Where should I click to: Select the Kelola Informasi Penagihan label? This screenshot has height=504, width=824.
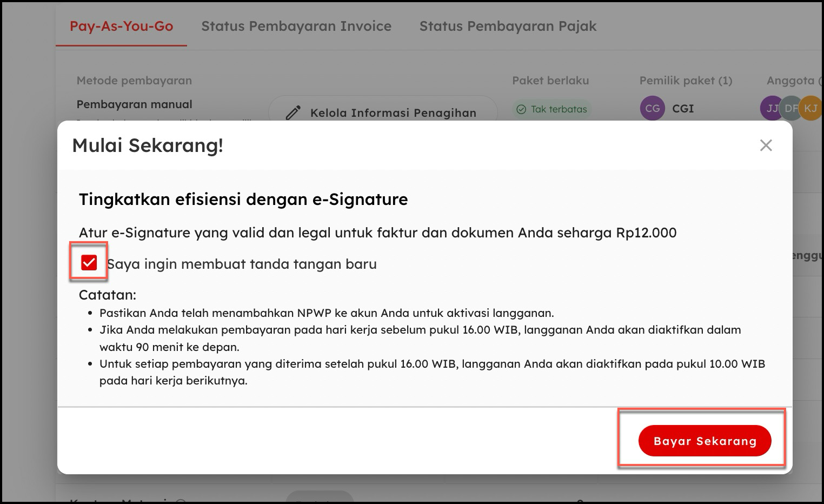pos(393,112)
